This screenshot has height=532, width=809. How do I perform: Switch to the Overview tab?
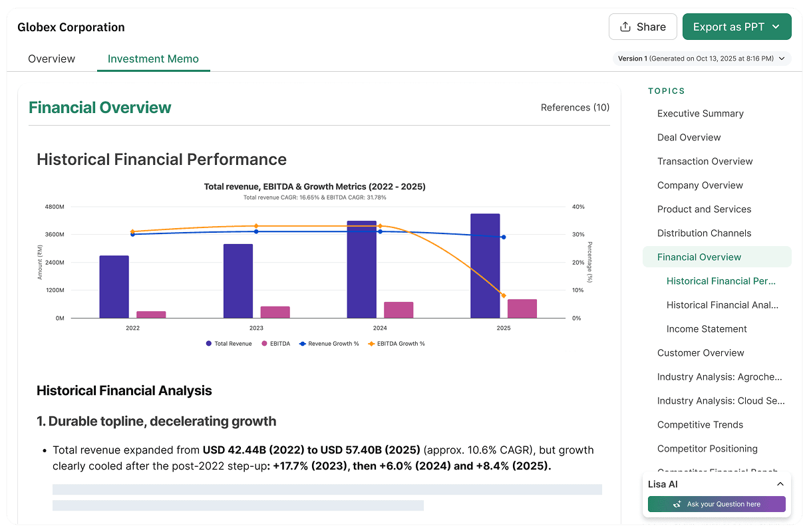(51, 59)
